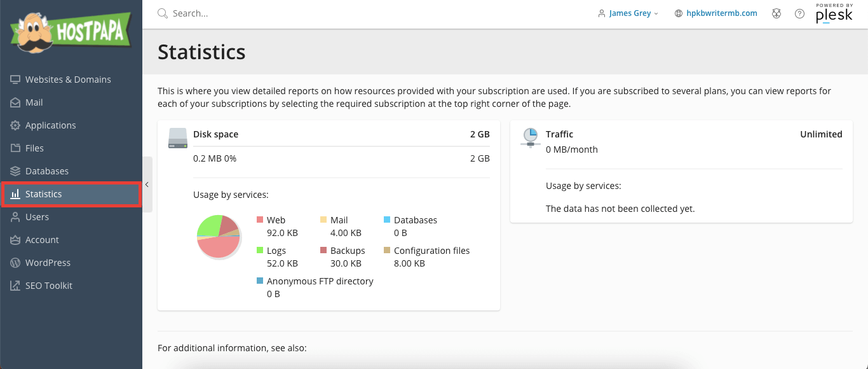
Task: Click the disk usage pie chart
Action: (219, 236)
